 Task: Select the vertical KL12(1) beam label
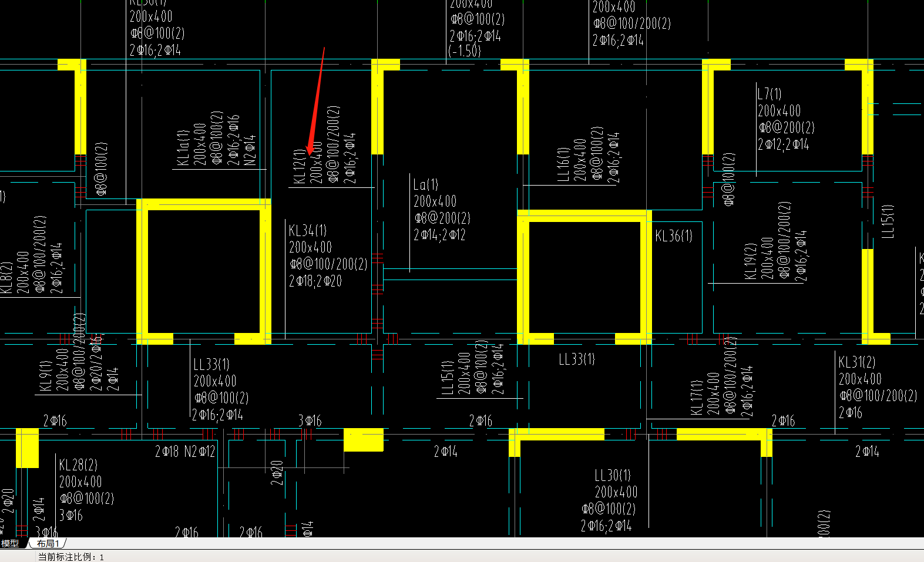click(300, 166)
